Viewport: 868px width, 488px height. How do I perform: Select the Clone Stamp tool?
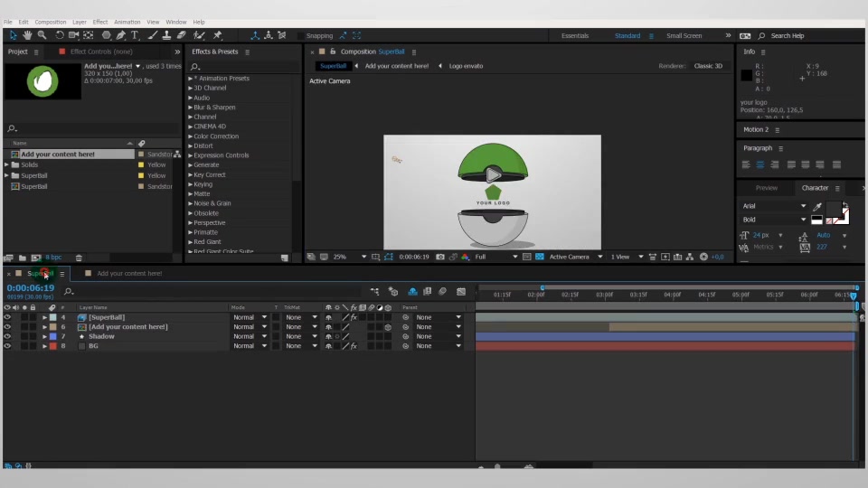tap(166, 35)
